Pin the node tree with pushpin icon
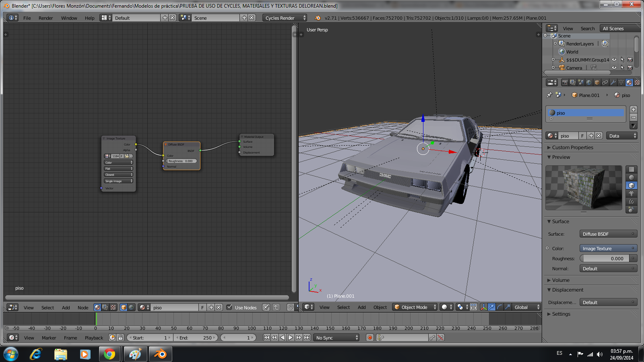The image size is (644, 362). (x=266, y=307)
